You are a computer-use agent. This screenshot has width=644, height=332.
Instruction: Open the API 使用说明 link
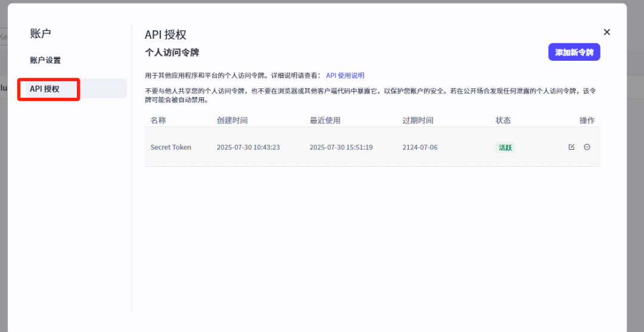(x=345, y=76)
